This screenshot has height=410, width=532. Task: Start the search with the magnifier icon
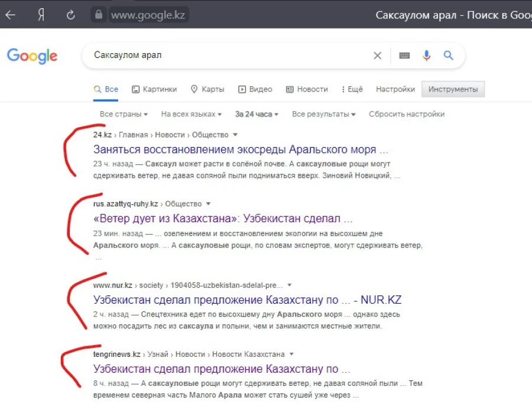tap(448, 55)
